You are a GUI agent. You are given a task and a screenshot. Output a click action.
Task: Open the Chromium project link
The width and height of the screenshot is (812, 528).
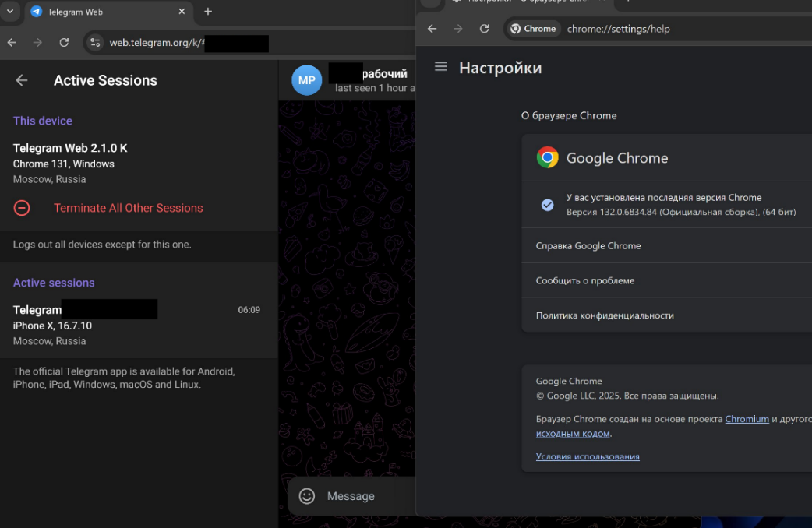point(747,418)
